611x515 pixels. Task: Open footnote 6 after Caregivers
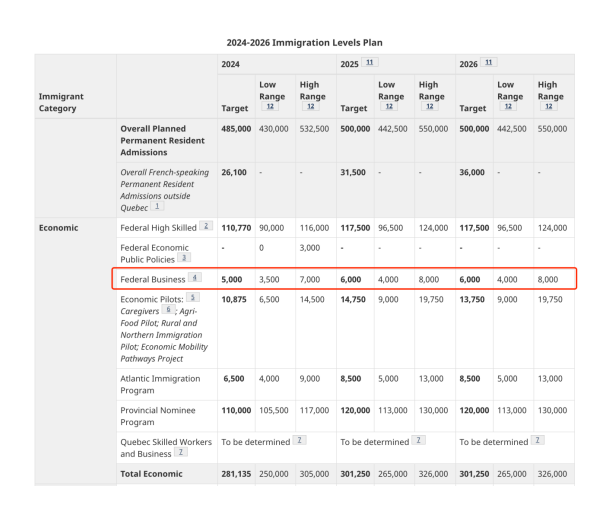[168, 309]
